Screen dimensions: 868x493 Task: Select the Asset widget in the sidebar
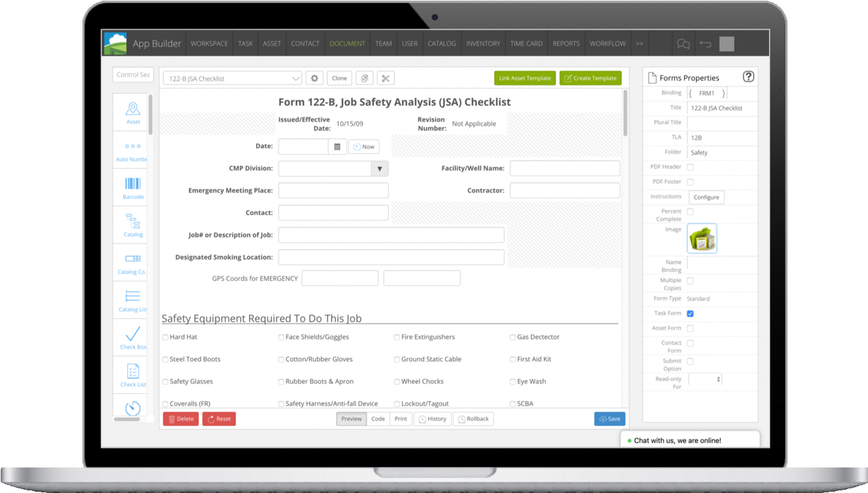[x=132, y=111]
